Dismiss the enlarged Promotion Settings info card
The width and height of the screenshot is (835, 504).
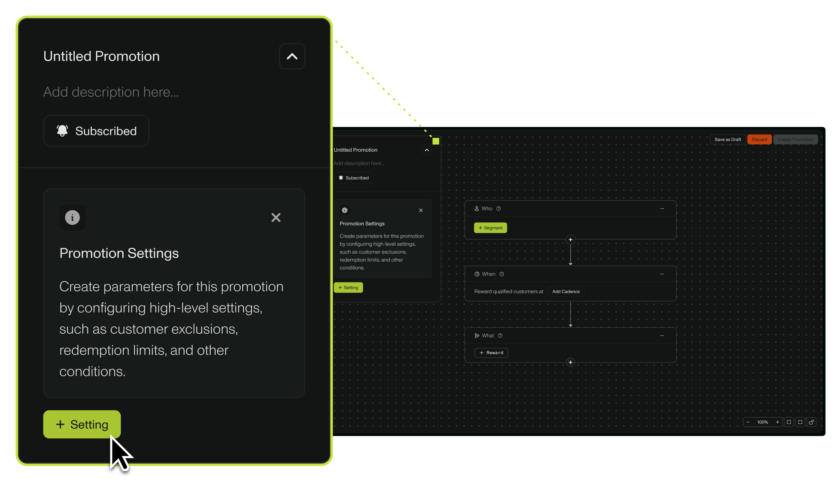276,217
